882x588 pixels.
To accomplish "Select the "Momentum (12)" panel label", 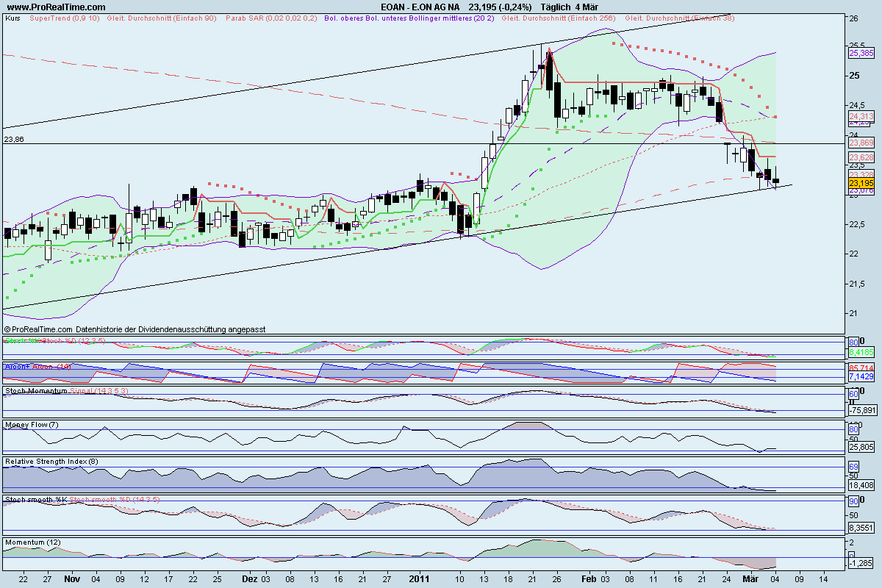I will point(32,541).
